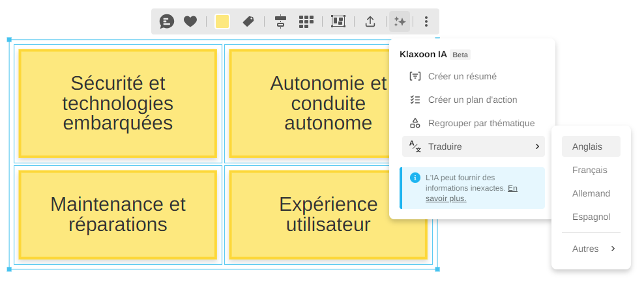Expand the Traduire submenu arrow
Image resolution: width=644 pixels, height=285 pixels.
[x=537, y=146]
